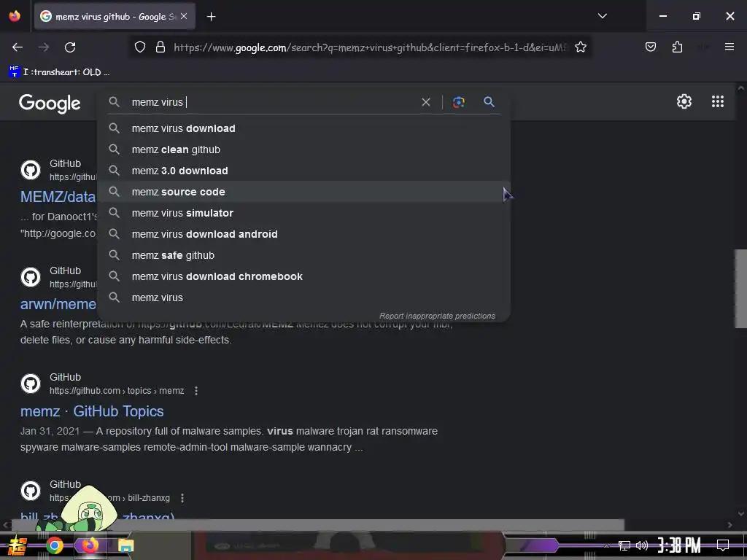Choose suggestion memz virus simulator
Screen dimensions: 747x560
(x=303, y=213)
